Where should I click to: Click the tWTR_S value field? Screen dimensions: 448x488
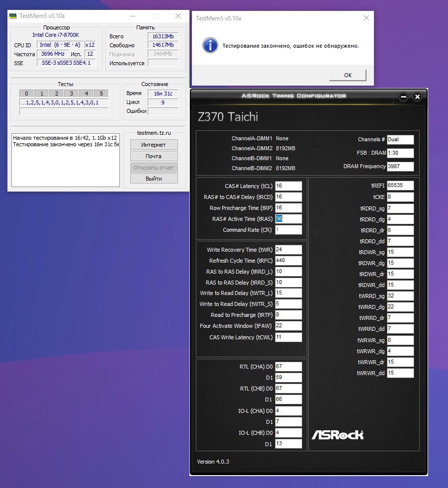288,304
